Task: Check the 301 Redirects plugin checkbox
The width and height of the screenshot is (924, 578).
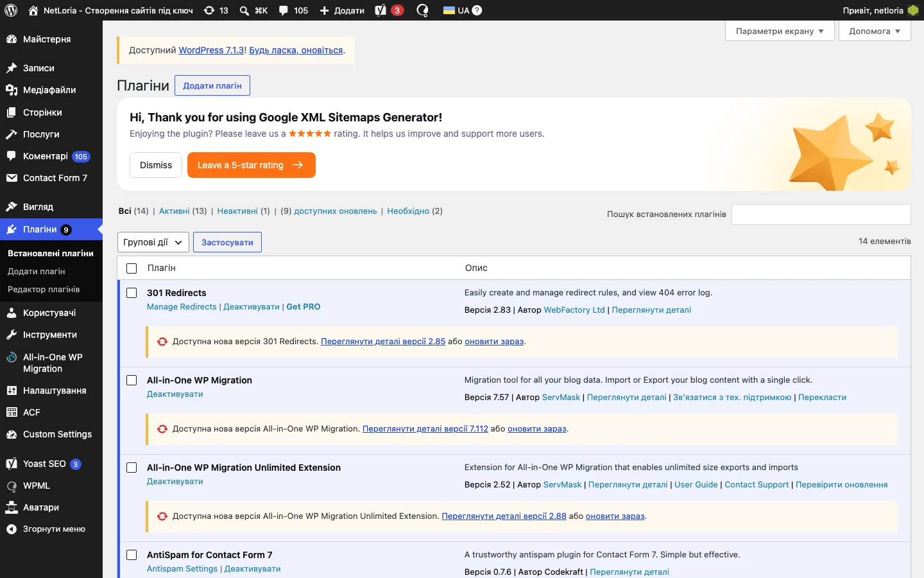Action: tap(132, 293)
